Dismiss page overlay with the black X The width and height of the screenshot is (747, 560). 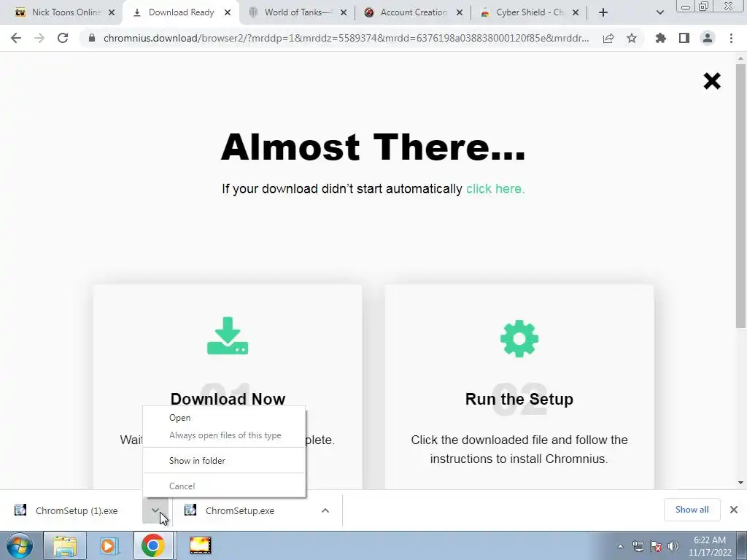(x=712, y=81)
